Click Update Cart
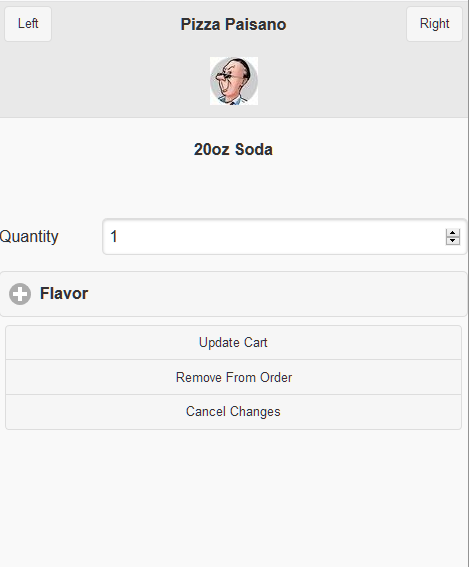 pyautogui.click(x=234, y=342)
